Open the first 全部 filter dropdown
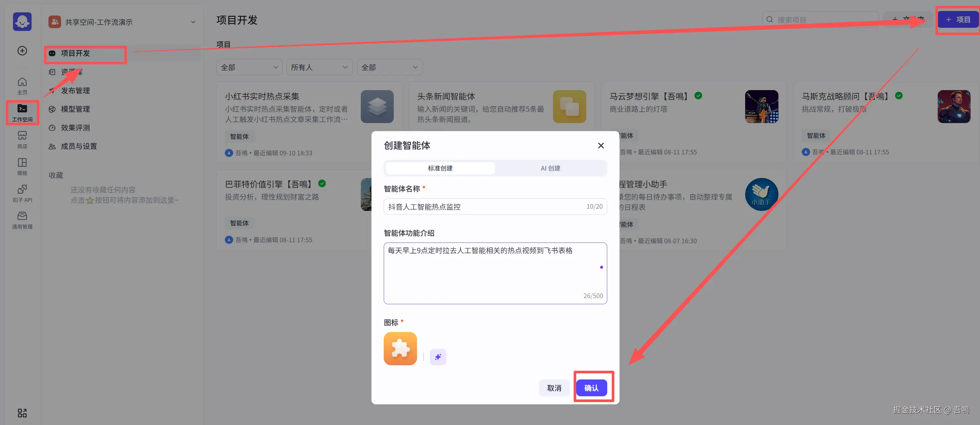 [x=249, y=67]
